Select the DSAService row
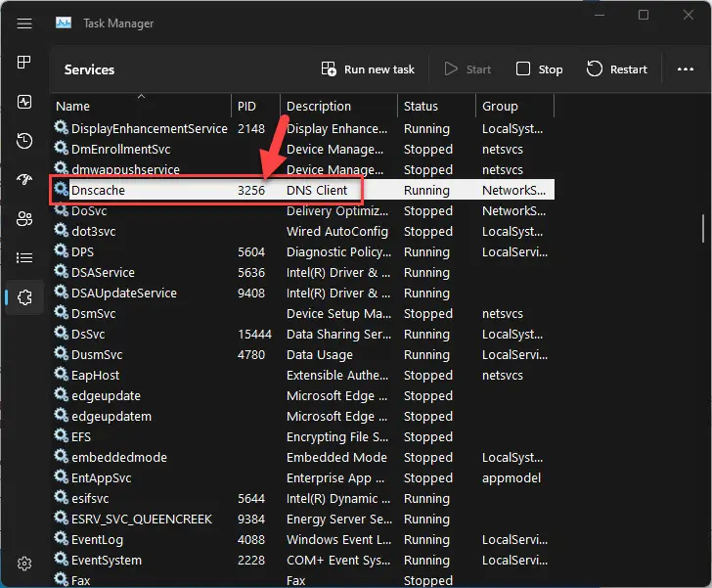The image size is (712, 588). coord(302,272)
